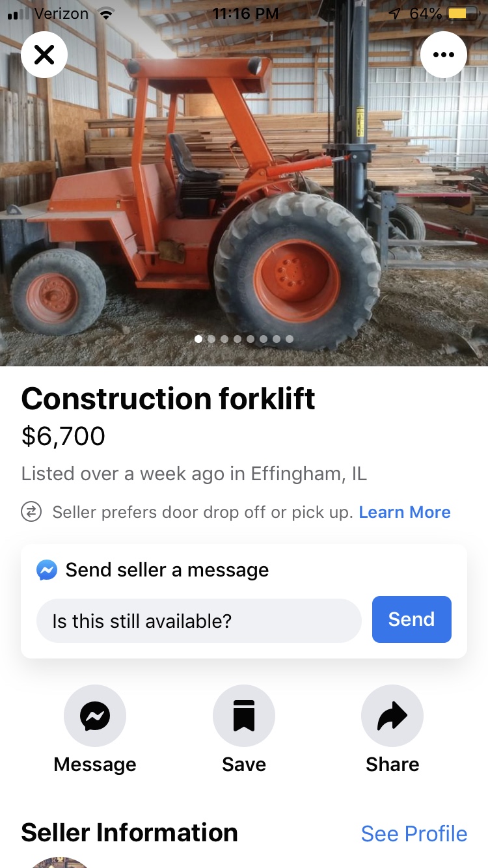The height and width of the screenshot is (868, 488).
Task: Open the Learn More link
Action: [x=405, y=512]
